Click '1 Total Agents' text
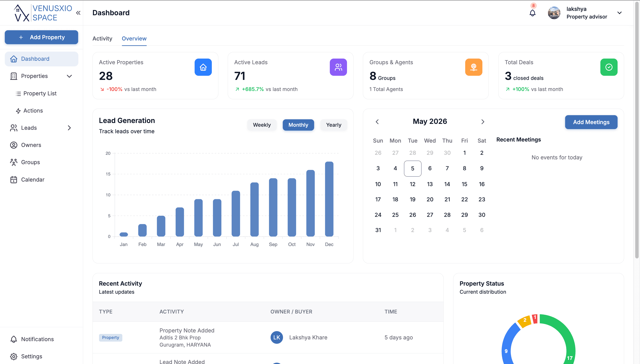This screenshot has width=640, height=364. 386,89
